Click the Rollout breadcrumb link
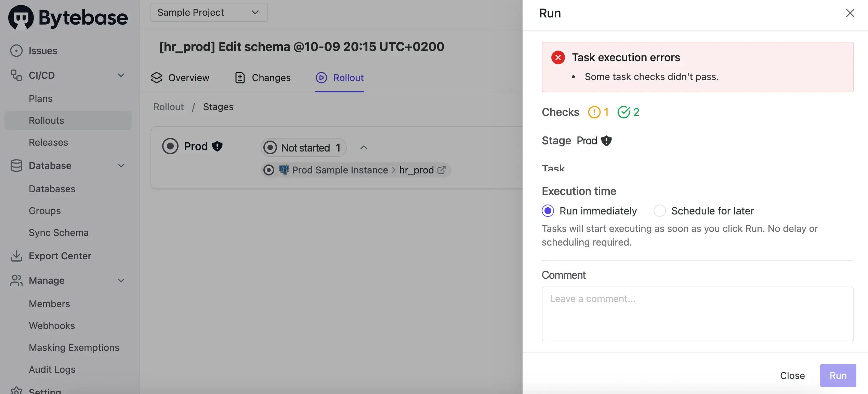Image resolution: width=868 pixels, height=394 pixels. pyautogui.click(x=168, y=107)
